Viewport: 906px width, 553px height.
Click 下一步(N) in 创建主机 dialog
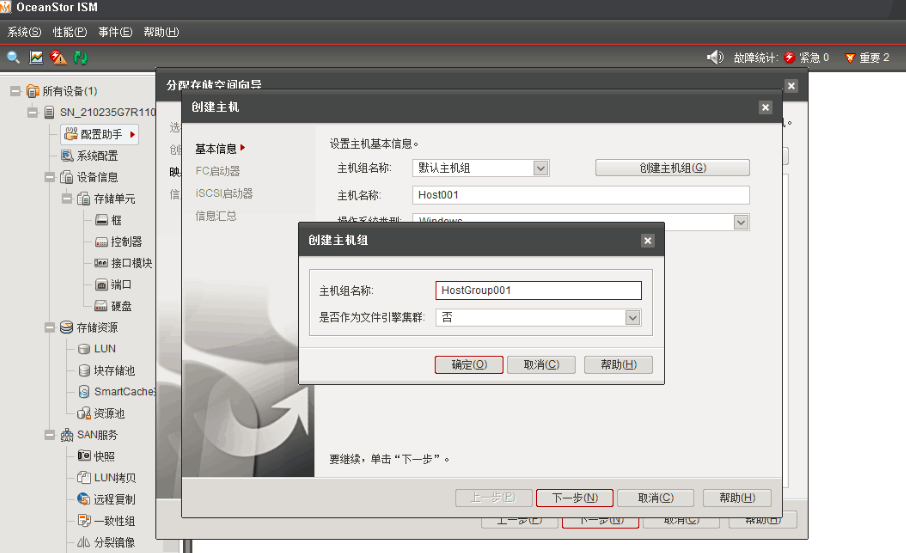(x=575, y=498)
